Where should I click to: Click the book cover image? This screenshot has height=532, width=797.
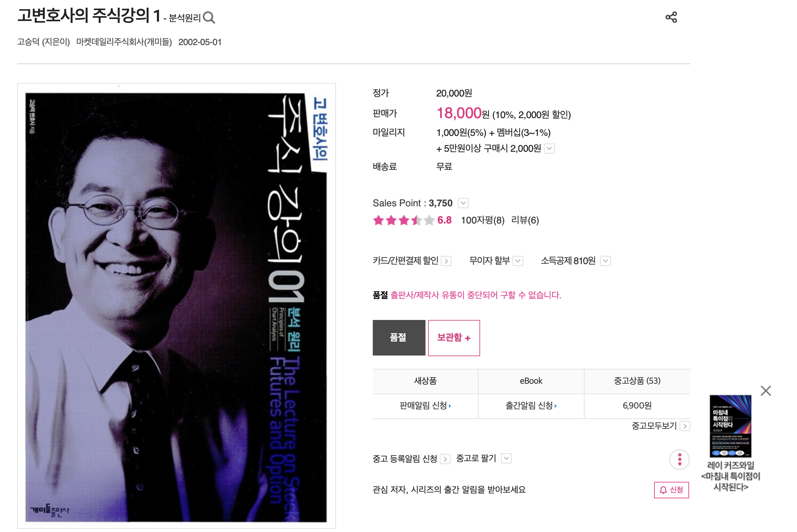[177, 306]
